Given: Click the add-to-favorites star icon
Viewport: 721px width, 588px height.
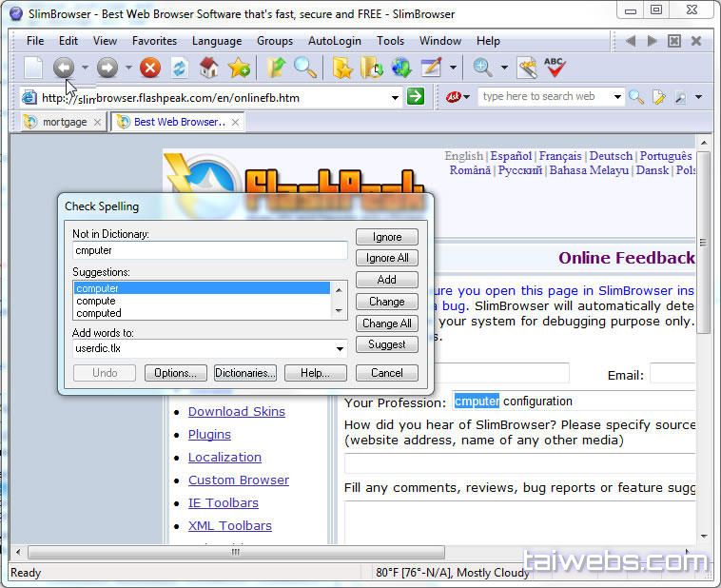Looking at the screenshot, I should click(x=239, y=68).
